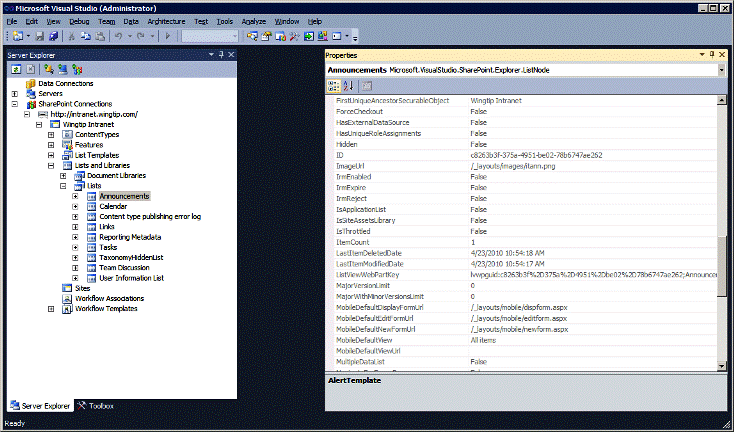Click the Copy toolbar icon
Viewport: 734px width, 432px height.
coord(86,36)
